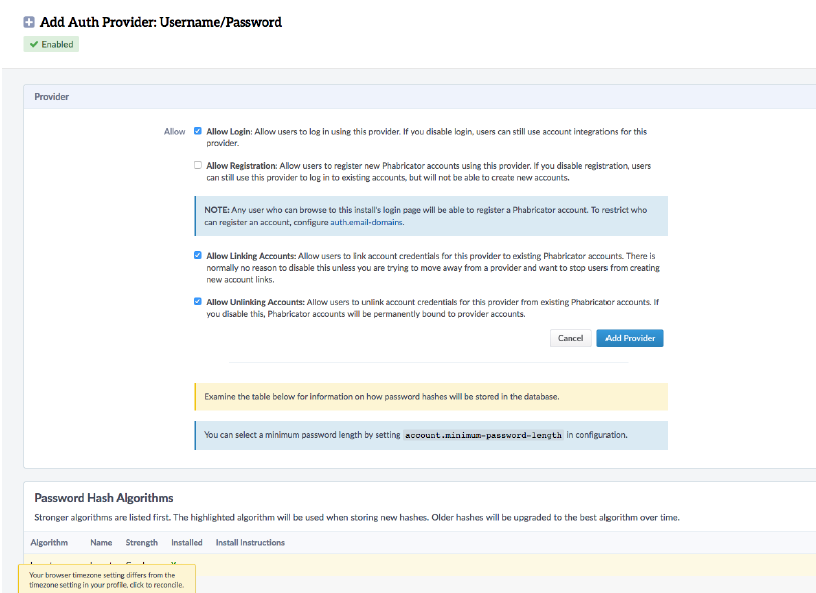The width and height of the screenshot is (816, 593).
Task: Click the NOTE about registering Phabricator accounts
Action: coord(431,216)
